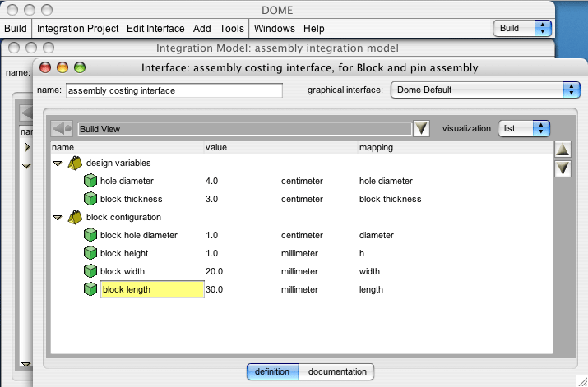Viewport: 588px width, 387px height.
Task: Collapse expanded row in Integration Model window
Action: tap(25, 166)
